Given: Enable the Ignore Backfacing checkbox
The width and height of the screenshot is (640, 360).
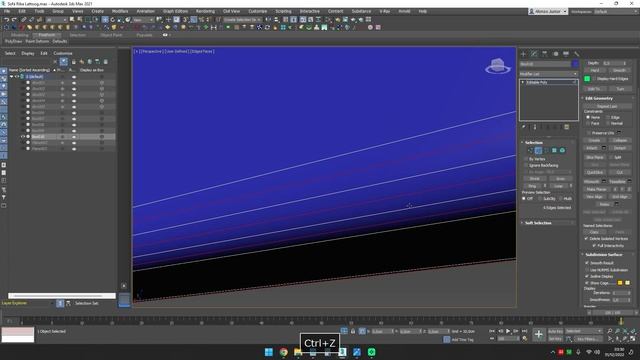Looking at the screenshot, I should tap(526, 166).
